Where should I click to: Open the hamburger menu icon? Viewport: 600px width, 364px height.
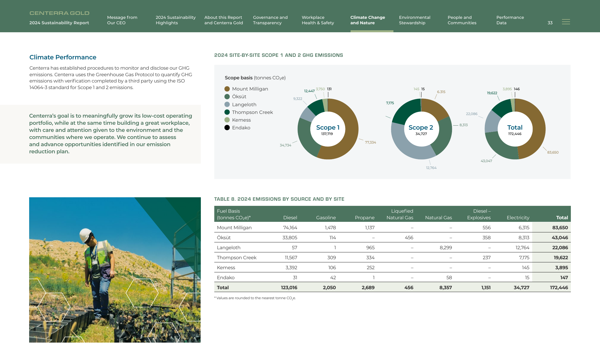[566, 22]
